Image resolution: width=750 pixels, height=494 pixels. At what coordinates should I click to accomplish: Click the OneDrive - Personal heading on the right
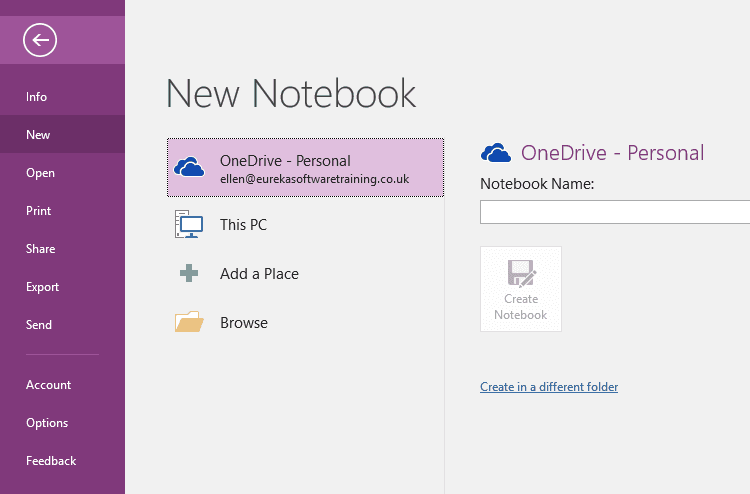tap(612, 153)
